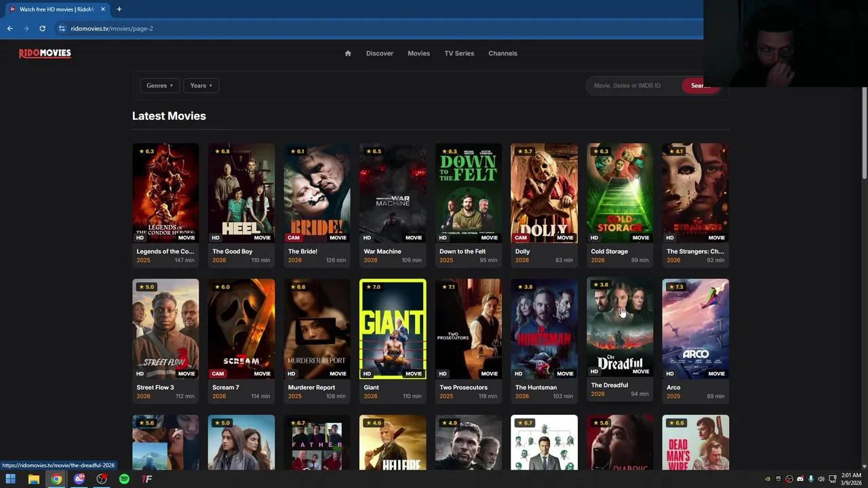
Task: Open the Hellfire poster in bottom row
Action: (x=393, y=443)
